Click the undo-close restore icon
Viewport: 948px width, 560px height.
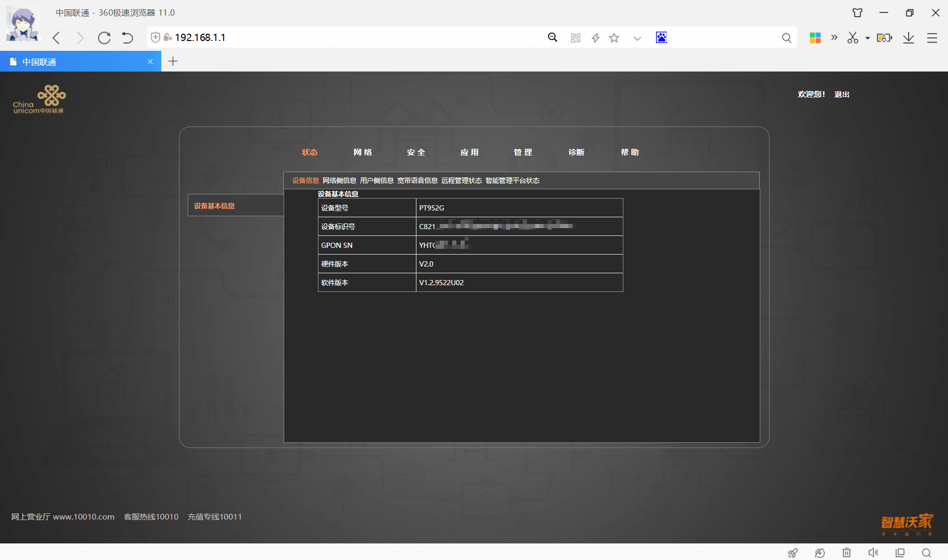(128, 38)
